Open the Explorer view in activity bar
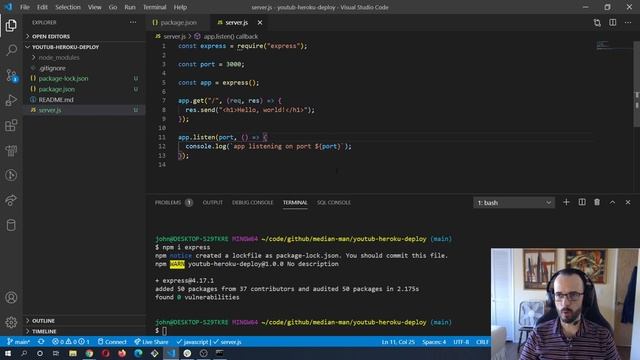This screenshot has height=360, width=640. click(11, 25)
